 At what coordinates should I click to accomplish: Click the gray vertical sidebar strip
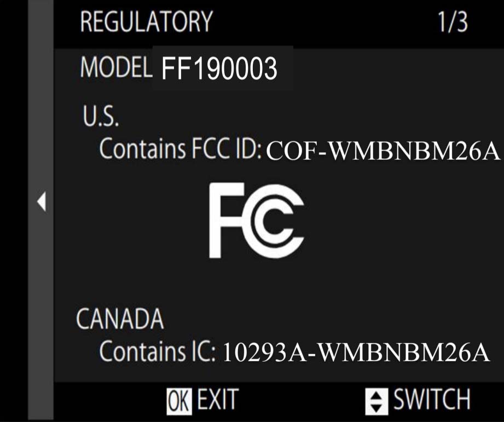[x=41, y=211]
